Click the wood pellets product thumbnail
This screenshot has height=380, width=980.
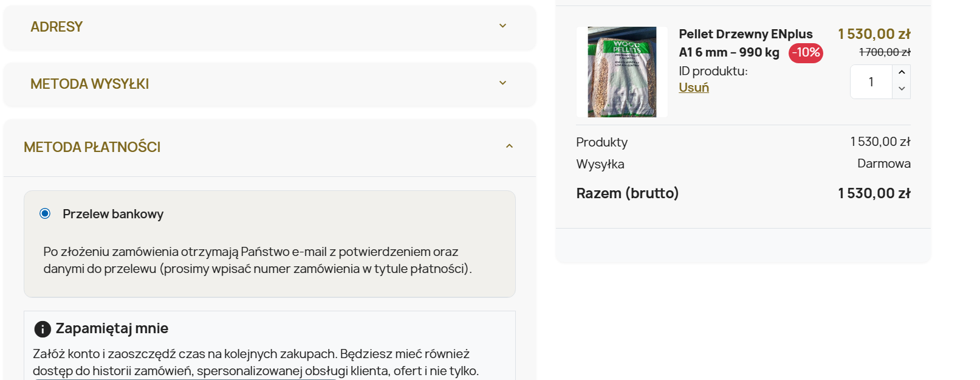coord(622,72)
